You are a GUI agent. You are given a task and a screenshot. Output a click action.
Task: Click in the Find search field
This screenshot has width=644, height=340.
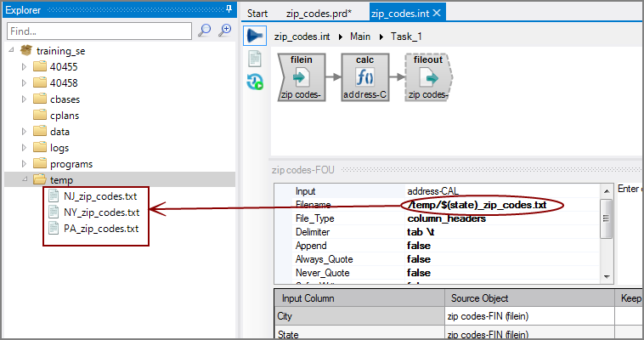(99, 31)
